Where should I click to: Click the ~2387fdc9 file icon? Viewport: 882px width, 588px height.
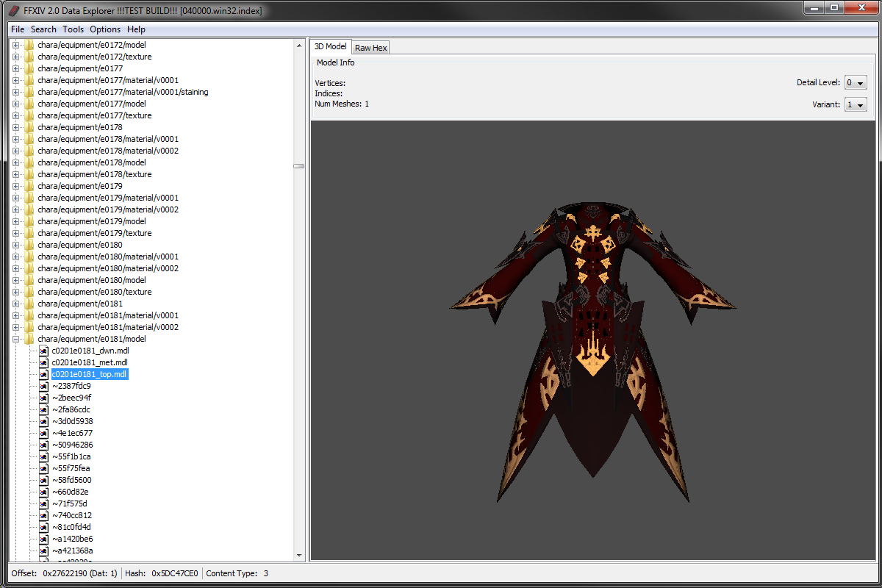43,386
